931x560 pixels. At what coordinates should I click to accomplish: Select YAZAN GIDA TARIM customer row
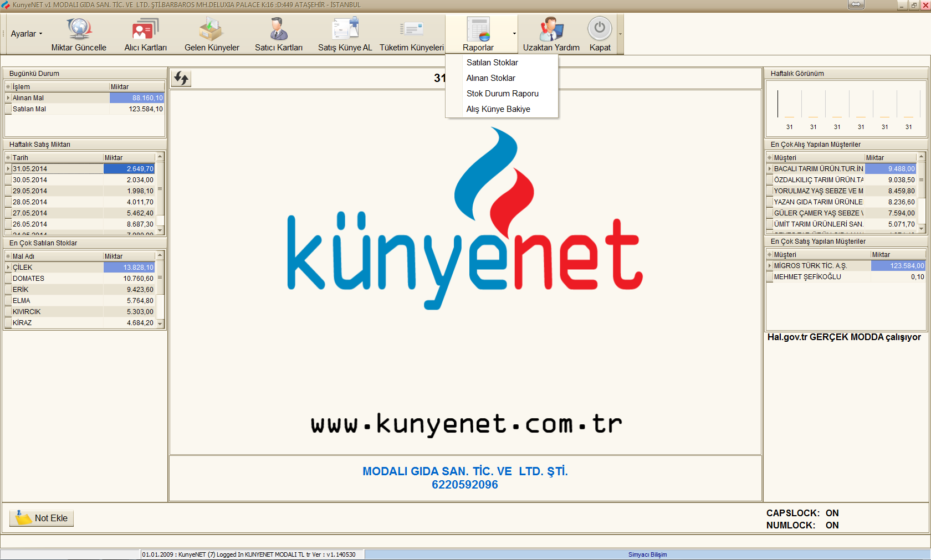(842, 202)
